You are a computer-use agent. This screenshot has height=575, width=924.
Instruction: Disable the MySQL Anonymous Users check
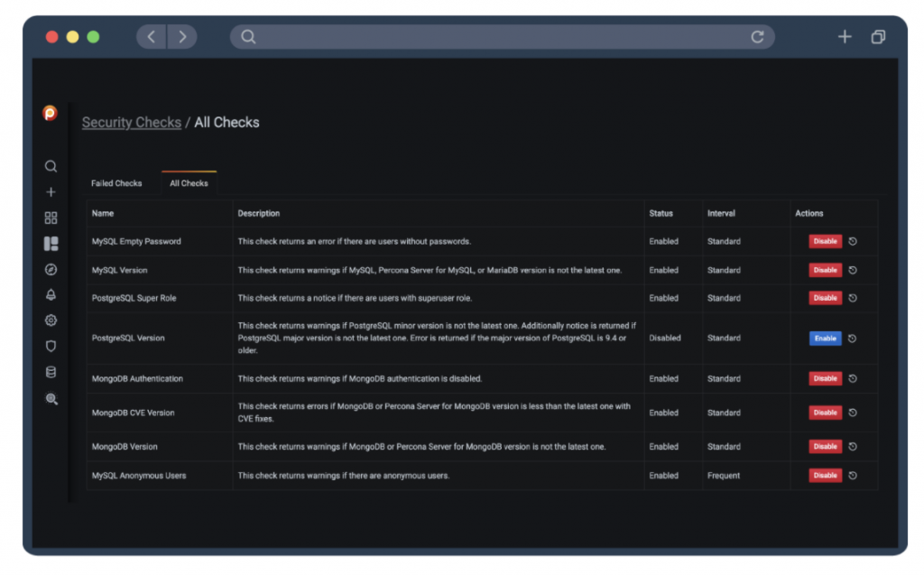click(x=825, y=476)
